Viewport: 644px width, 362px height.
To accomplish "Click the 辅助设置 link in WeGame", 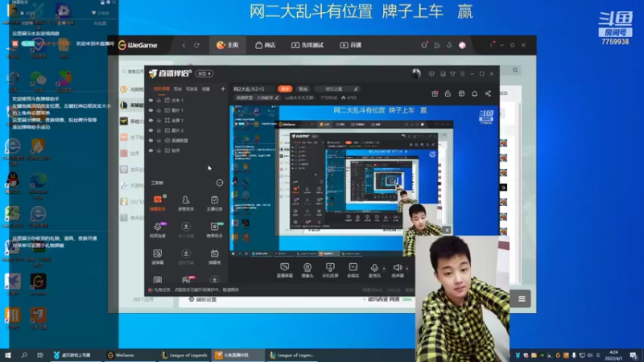I will click(203, 299).
